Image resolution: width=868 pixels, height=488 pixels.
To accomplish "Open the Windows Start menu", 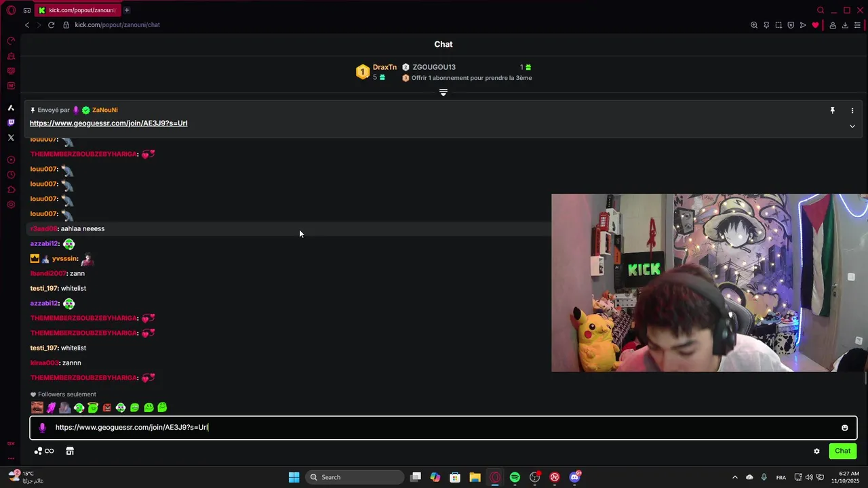I will pyautogui.click(x=294, y=477).
